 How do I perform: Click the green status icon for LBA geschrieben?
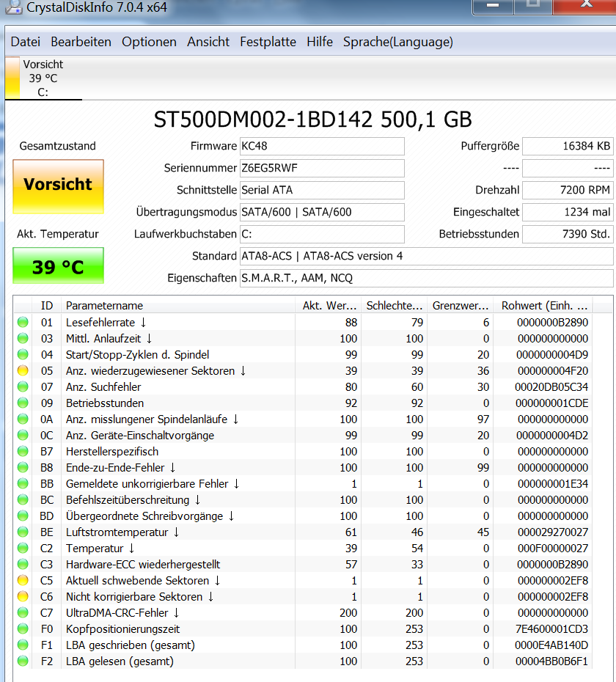tap(23, 645)
